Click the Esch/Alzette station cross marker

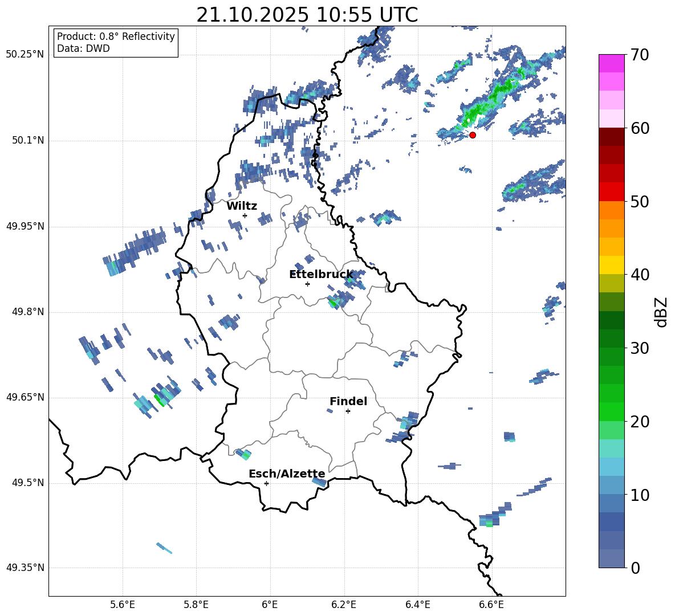pyautogui.click(x=266, y=483)
